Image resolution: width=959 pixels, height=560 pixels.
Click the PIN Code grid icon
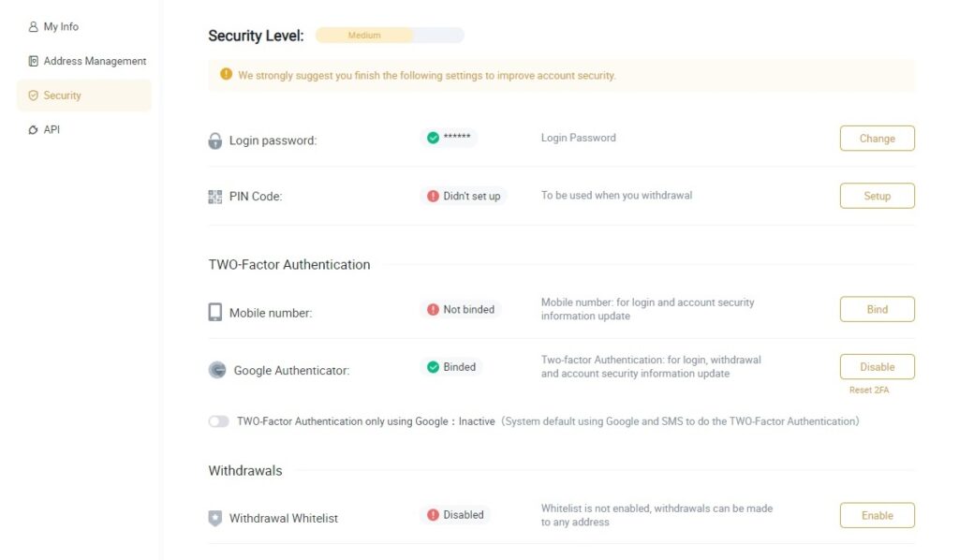[x=215, y=197]
